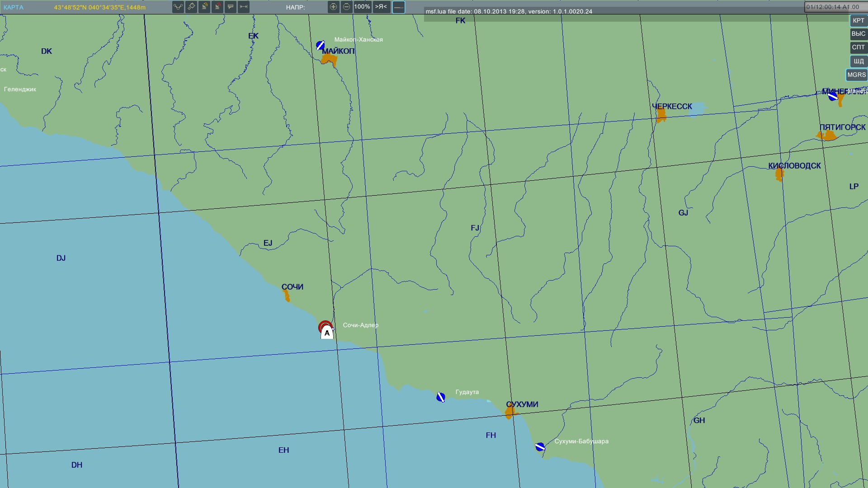Click the mission clock readout 01/12:00:14
This screenshot has width=868, height=488.
832,7
